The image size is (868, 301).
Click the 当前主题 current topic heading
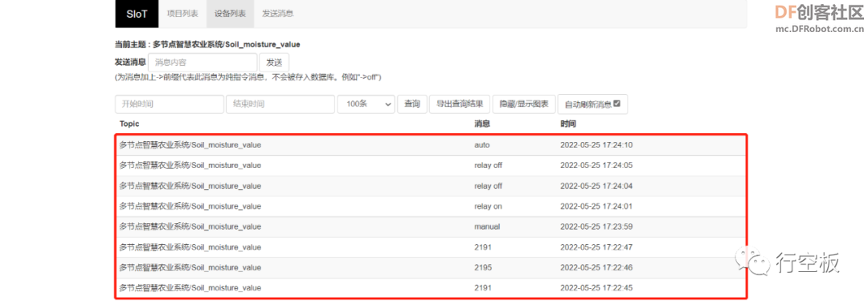207,44
